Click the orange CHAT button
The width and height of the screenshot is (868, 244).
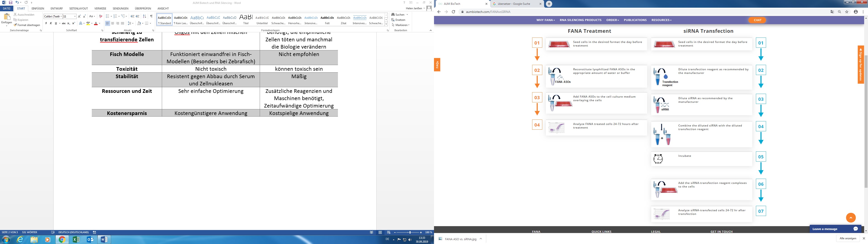point(757,20)
